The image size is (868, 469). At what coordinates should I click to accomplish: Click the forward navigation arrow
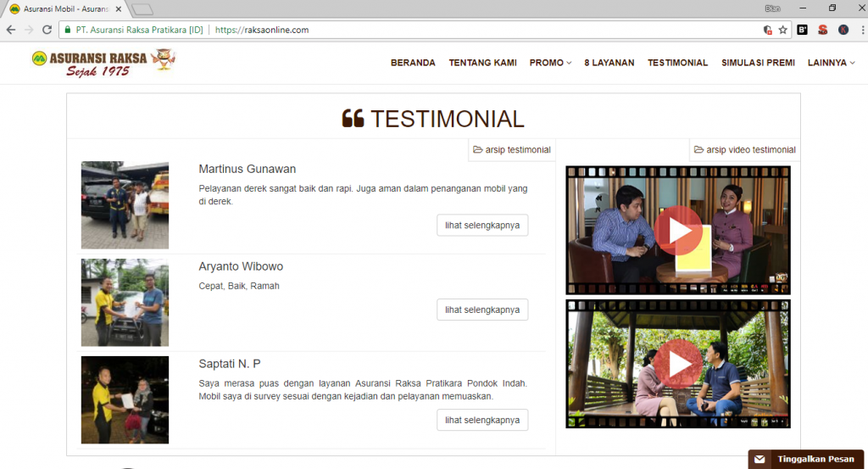click(29, 30)
